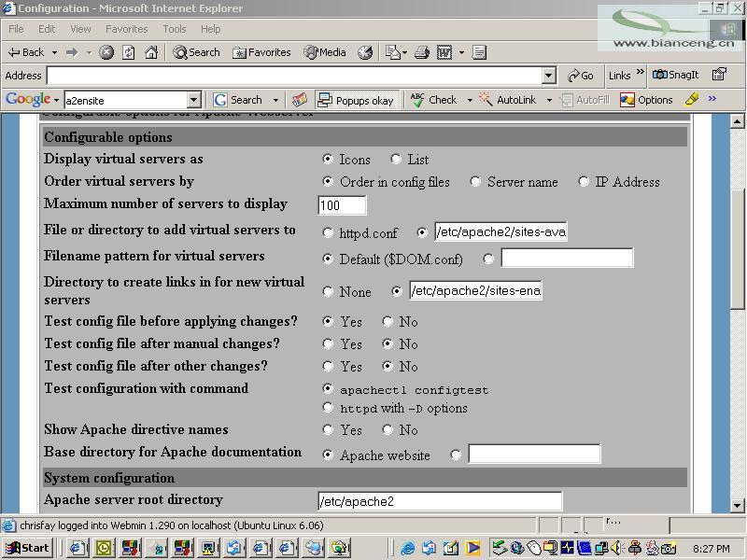Order virtual servers by IP Address
The height and width of the screenshot is (560, 747).
point(583,181)
